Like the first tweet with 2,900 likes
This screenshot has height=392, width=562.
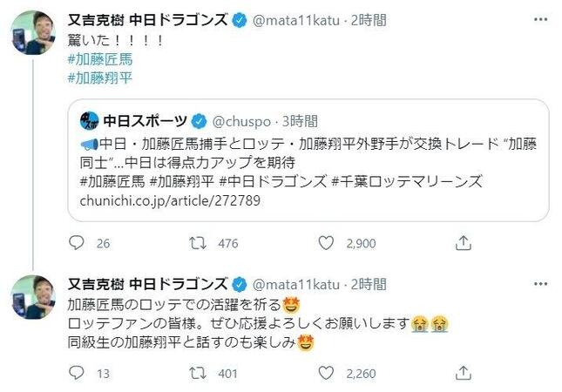(328, 243)
